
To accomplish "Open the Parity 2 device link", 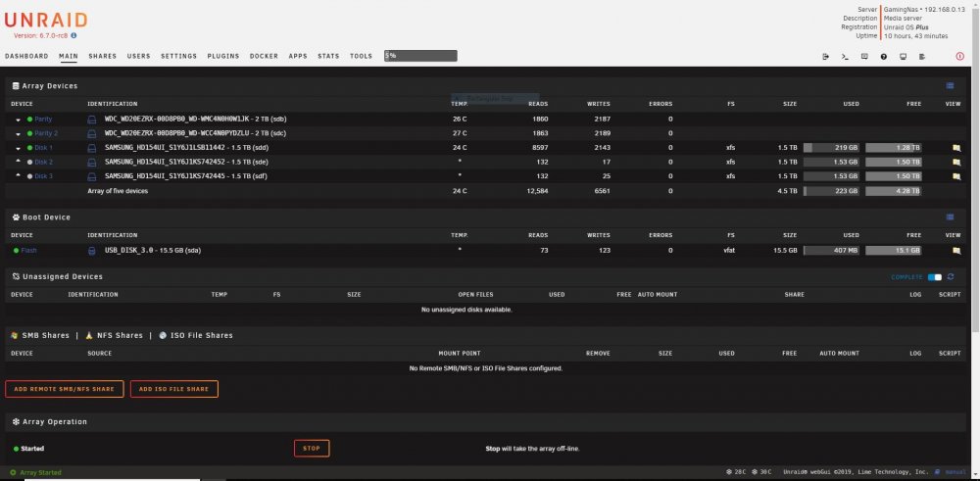I will pos(46,133).
